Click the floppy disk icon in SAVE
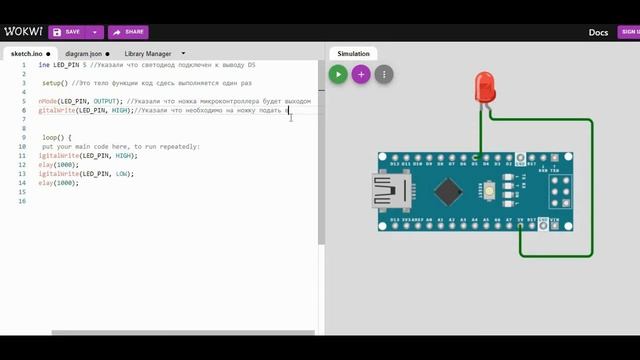 pos(57,32)
